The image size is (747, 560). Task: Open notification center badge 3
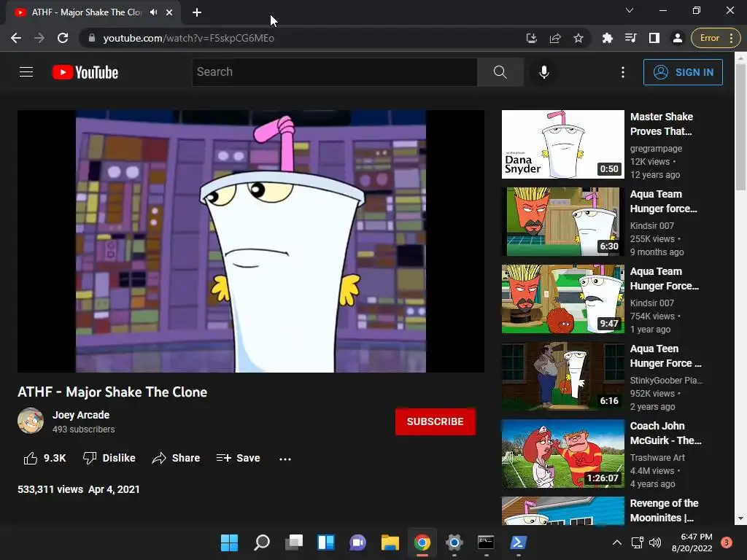pyautogui.click(x=726, y=542)
